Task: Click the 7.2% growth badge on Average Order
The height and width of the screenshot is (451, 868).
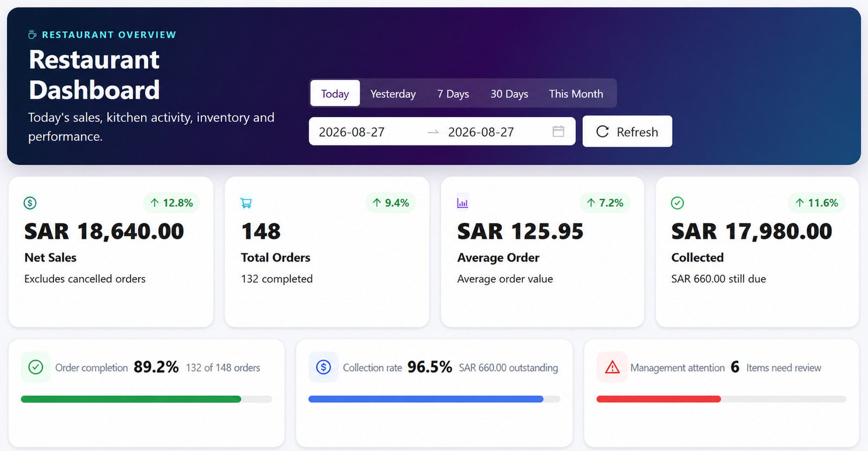Action: point(605,202)
